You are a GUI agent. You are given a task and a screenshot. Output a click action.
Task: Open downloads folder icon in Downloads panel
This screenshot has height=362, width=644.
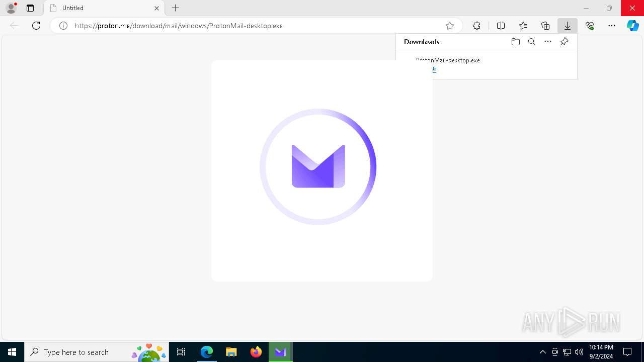click(515, 42)
